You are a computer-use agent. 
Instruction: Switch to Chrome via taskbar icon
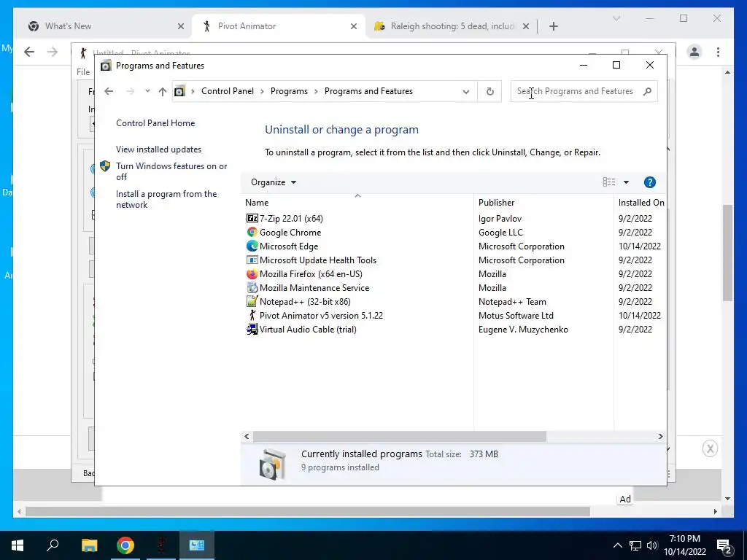125,545
